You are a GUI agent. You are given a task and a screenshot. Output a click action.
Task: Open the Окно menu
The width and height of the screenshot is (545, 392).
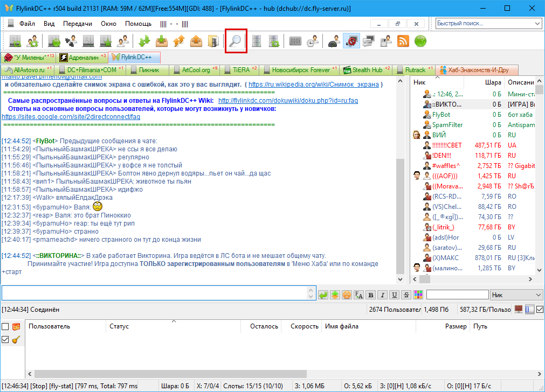[x=108, y=24]
